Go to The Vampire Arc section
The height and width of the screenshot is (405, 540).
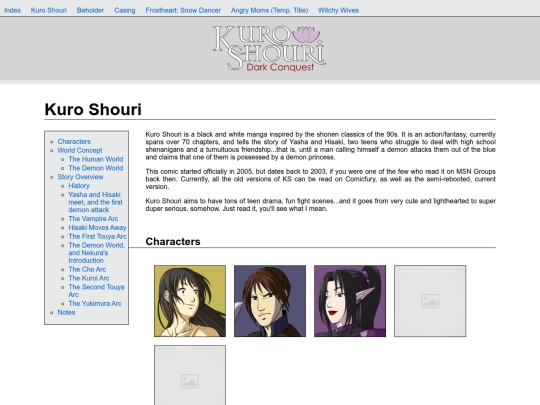(93, 219)
